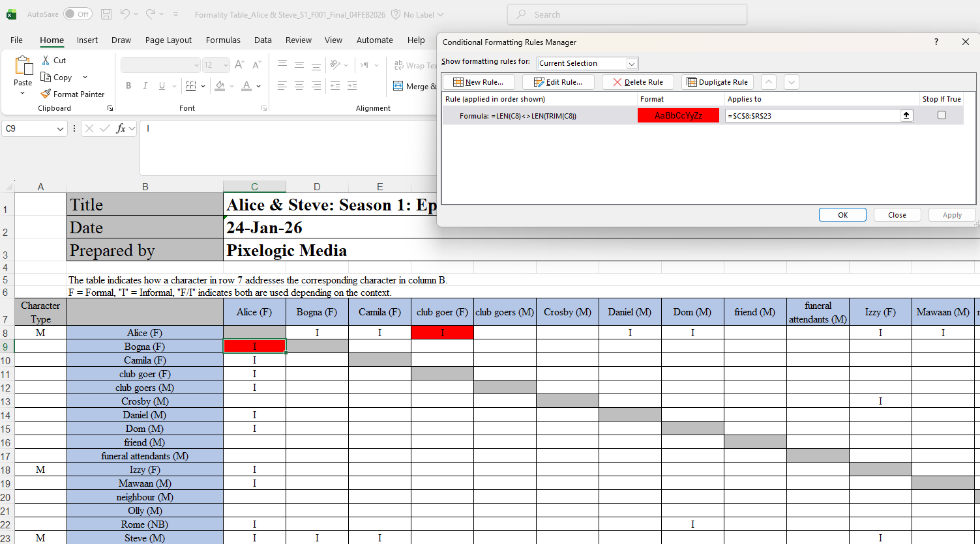Image resolution: width=980 pixels, height=544 pixels.
Task: Move rule down with the down arrow
Action: [x=792, y=82]
